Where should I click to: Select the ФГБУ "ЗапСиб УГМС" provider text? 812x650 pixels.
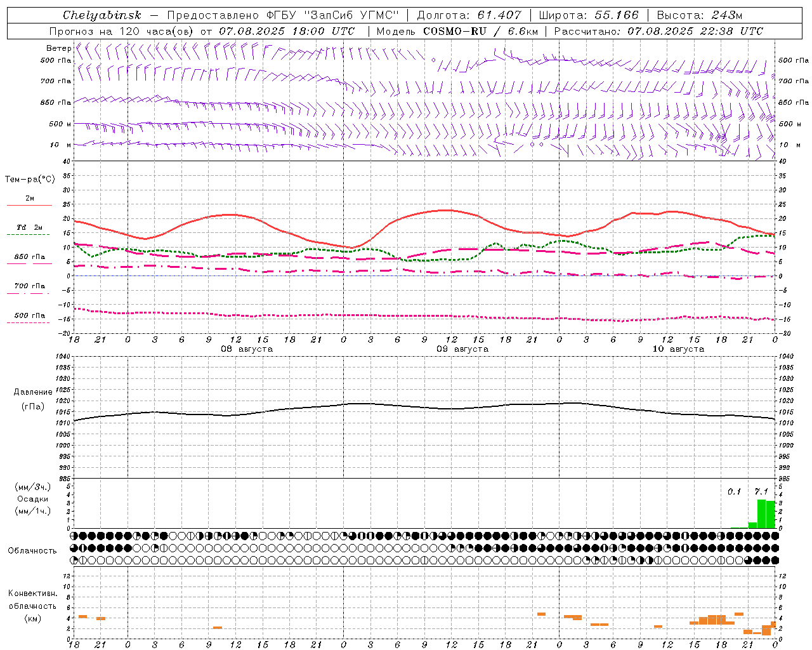pos(334,15)
